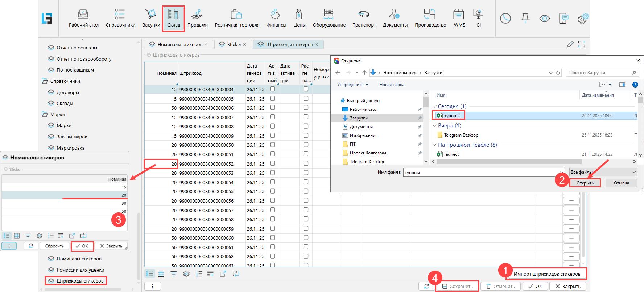Switch to the Sticker tab
The image size is (644, 292).
point(234,45)
